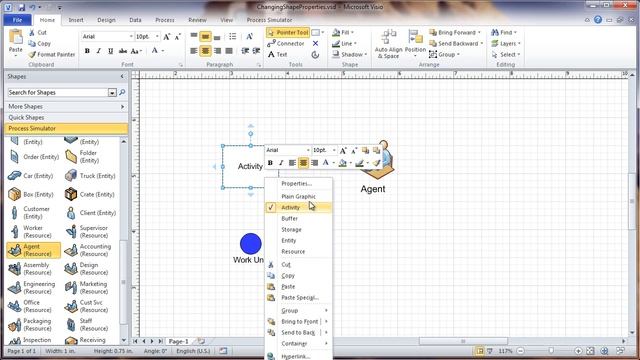Choose Plain Graphic in context menu
The image size is (640, 360).
pyautogui.click(x=298, y=196)
